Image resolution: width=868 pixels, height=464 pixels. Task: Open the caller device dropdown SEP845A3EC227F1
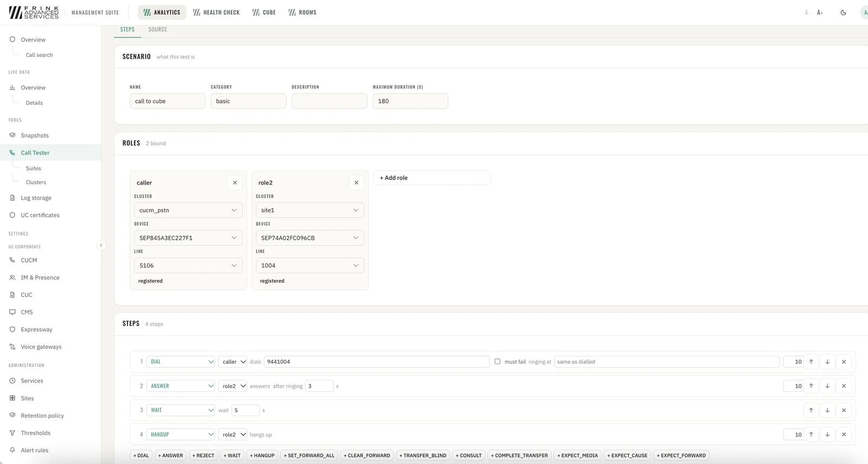(188, 238)
